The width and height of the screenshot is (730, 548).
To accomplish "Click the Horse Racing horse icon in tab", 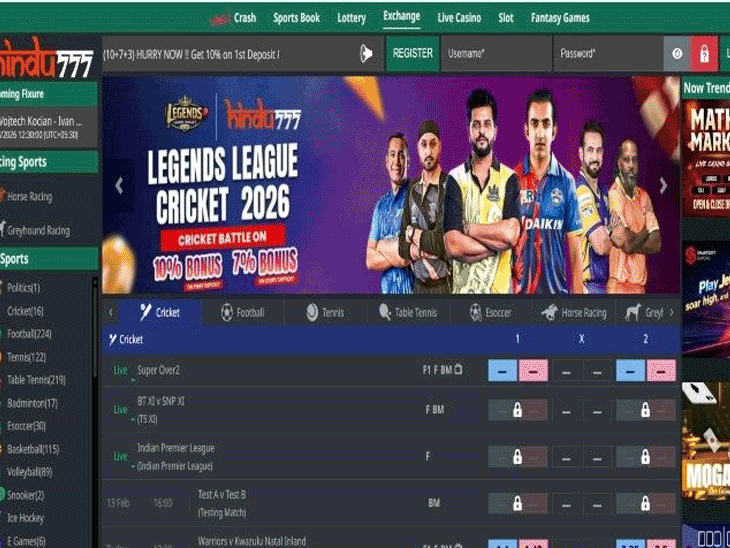I will [x=550, y=312].
